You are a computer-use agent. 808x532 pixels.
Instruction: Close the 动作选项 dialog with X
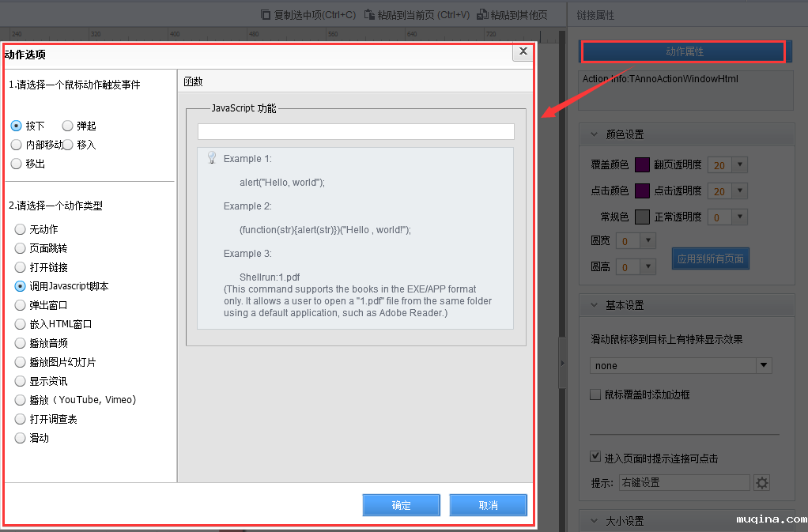[523, 51]
